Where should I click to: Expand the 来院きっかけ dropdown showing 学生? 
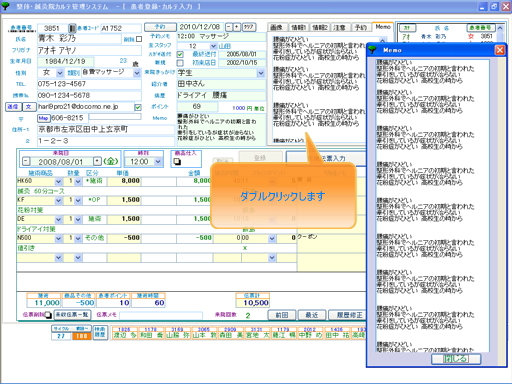tap(261, 73)
